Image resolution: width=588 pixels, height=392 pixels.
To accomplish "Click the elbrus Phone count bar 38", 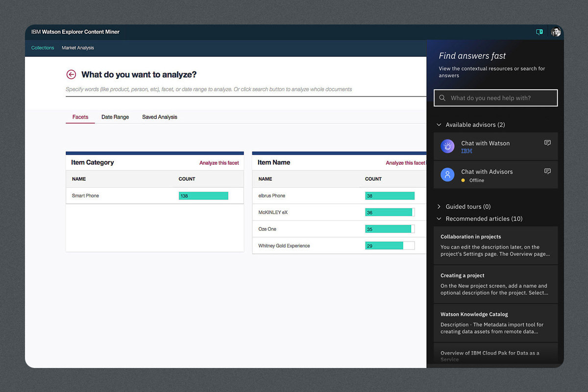I will [390, 196].
